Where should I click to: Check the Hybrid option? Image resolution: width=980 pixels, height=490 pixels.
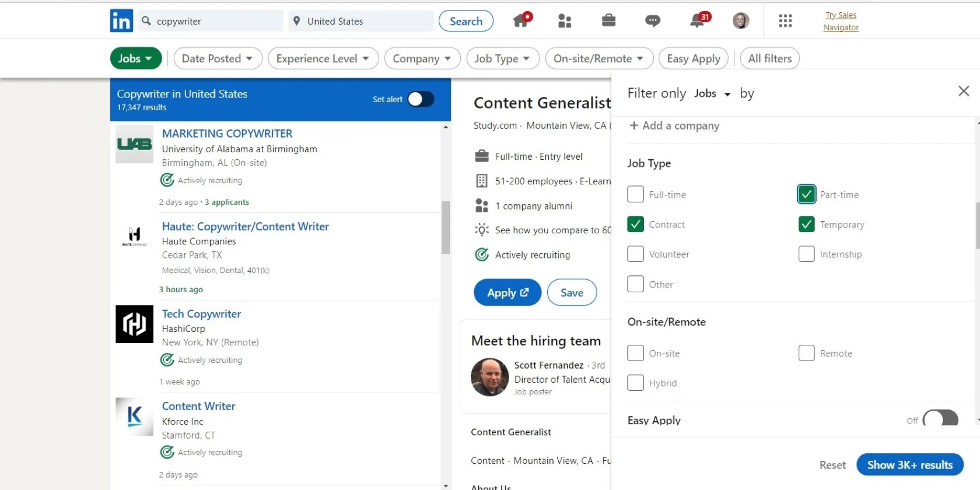[635, 383]
